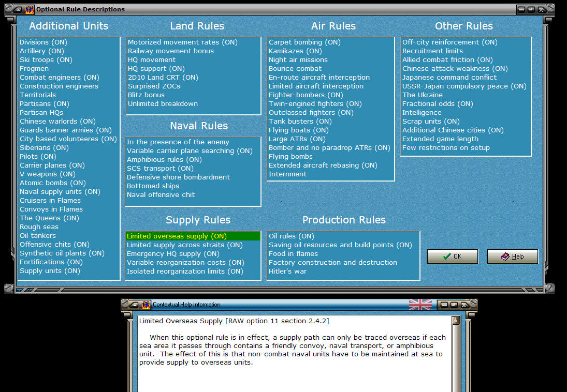Select Flying bombs rule
567x392 pixels.
coord(290,157)
